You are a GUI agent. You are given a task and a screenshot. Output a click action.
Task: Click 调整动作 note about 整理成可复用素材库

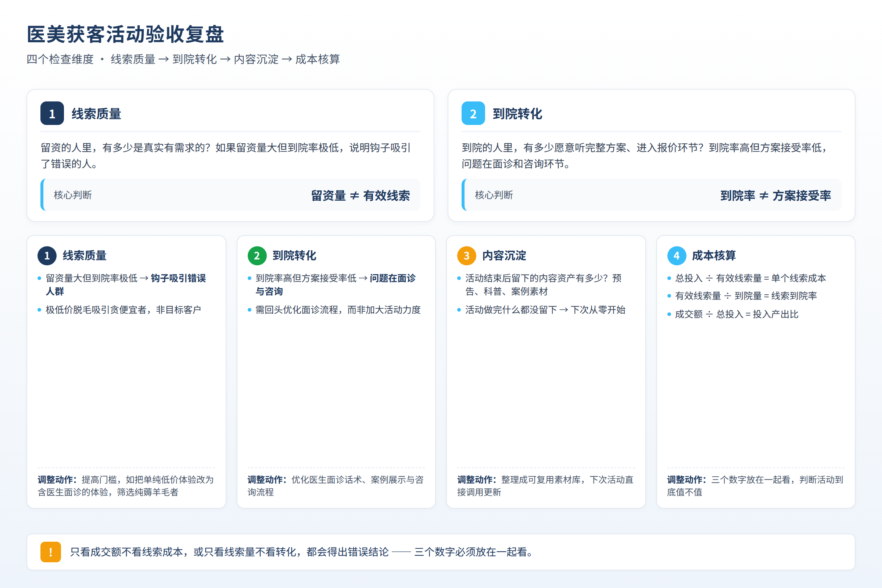(545, 485)
